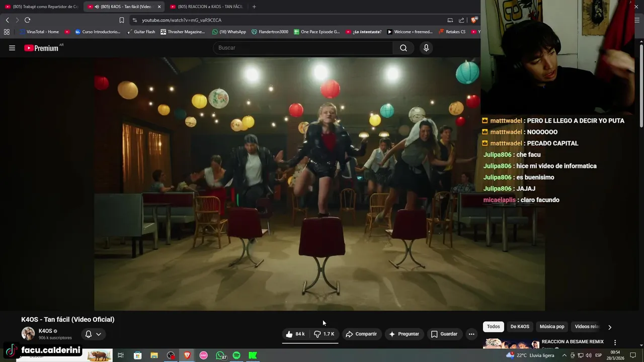Open Welcome freemed bookmark
The image size is (644, 362).
coord(410,32)
